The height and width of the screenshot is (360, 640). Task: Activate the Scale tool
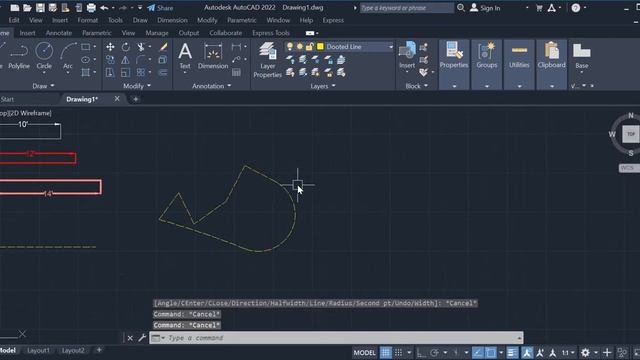125,73
